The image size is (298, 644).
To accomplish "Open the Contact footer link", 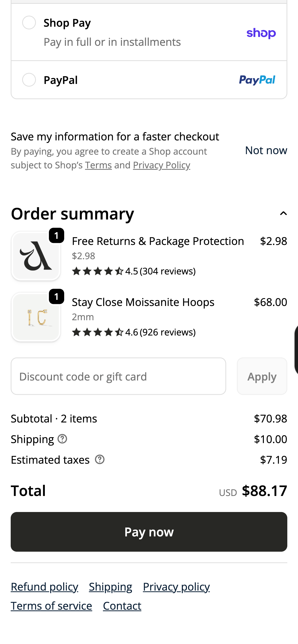I will [122, 606].
